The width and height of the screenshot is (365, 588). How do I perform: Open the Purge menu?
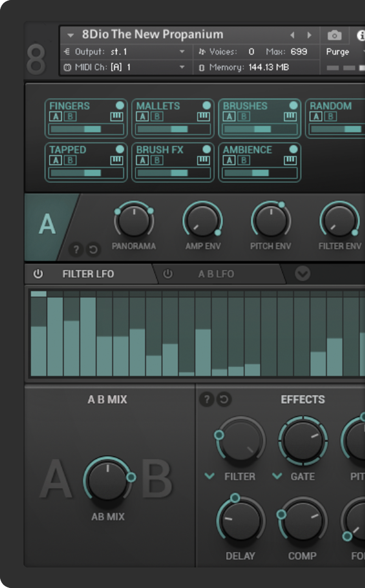click(x=338, y=52)
